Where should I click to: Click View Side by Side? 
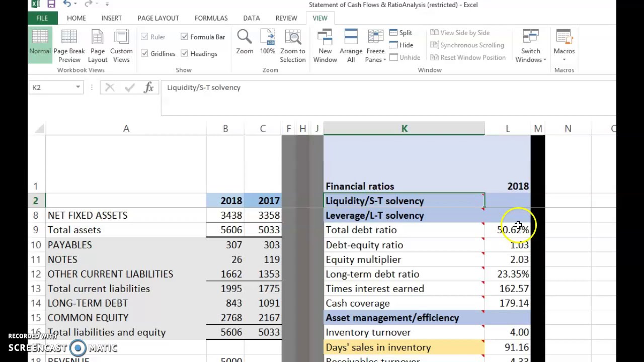click(x=460, y=33)
